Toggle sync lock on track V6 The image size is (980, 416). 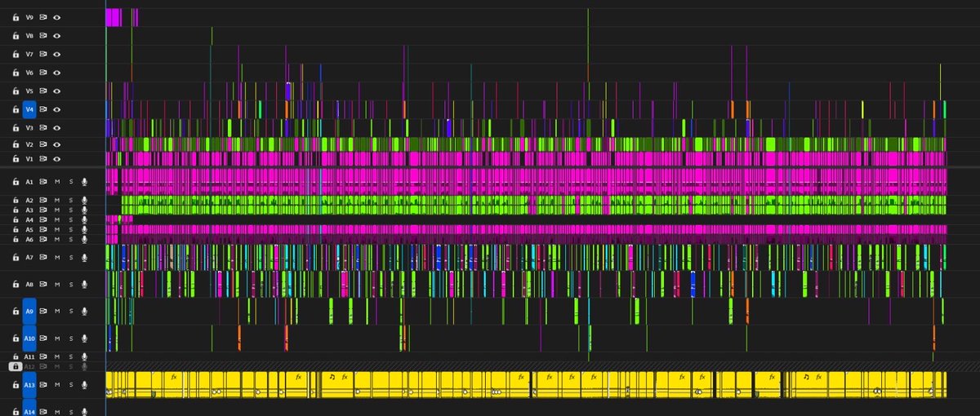click(43, 73)
